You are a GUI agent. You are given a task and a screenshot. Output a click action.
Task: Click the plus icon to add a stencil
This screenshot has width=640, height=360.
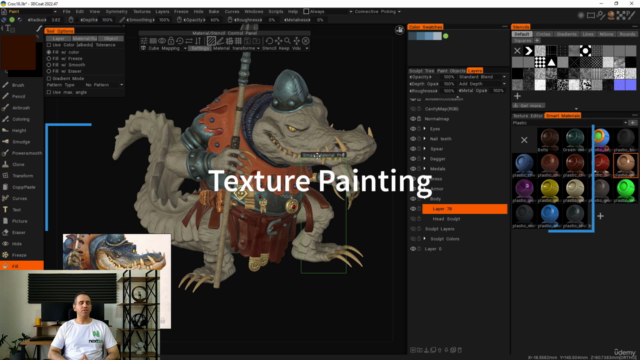coord(518,96)
